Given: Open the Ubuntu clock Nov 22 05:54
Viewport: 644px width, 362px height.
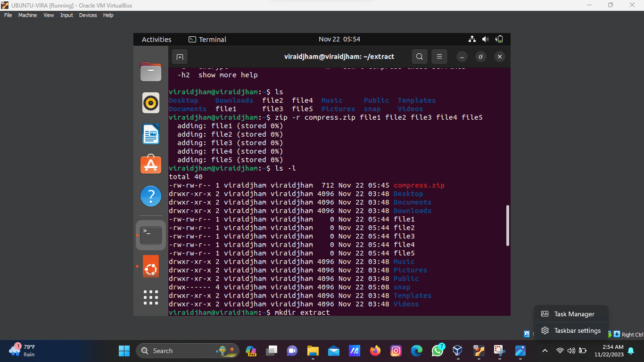Looking at the screenshot, I should pos(339,39).
